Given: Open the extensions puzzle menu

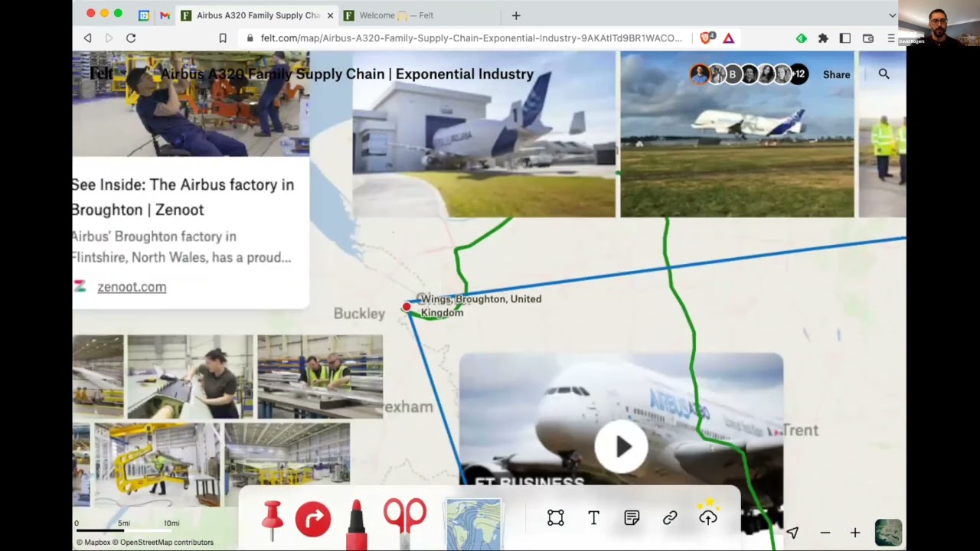Looking at the screenshot, I should (x=823, y=38).
